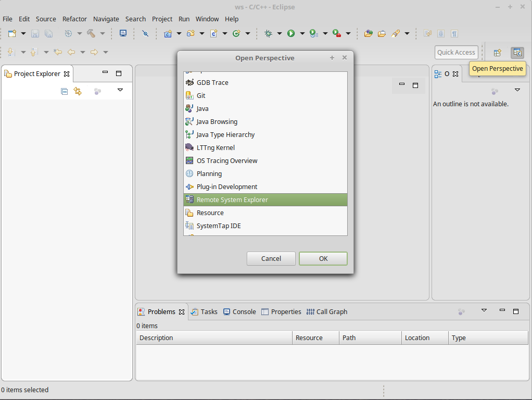Select Java Browsing perspective in list
This screenshot has height=400, width=532.
point(265,121)
